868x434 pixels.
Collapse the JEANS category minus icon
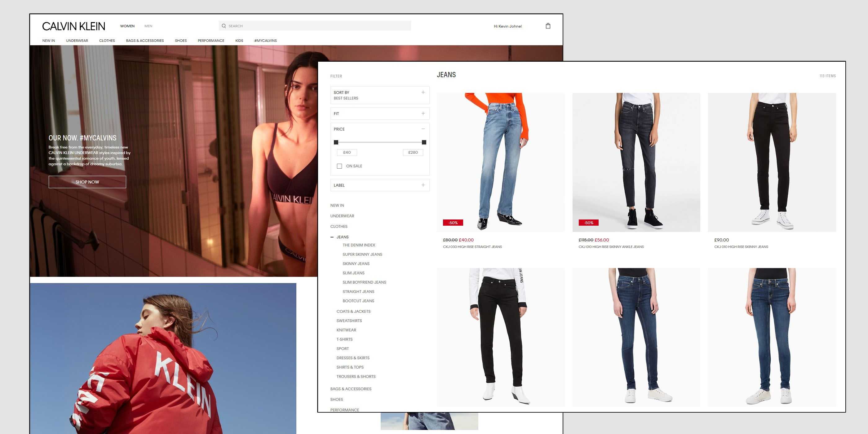click(332, 237)
